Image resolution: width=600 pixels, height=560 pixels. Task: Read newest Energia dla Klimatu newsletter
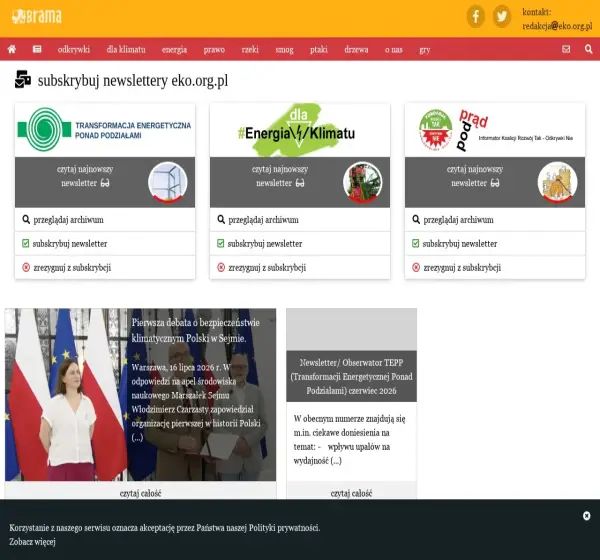point(280,176)
